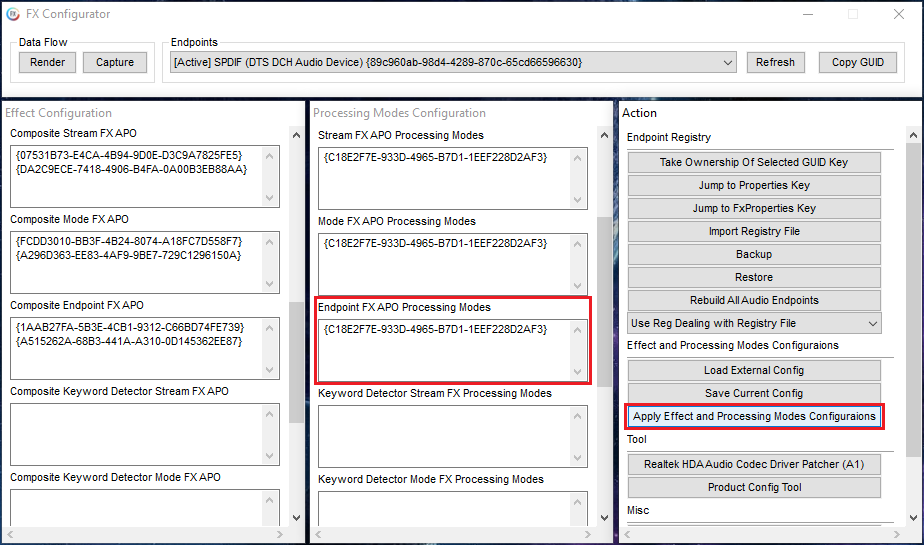Click the Restore button
The height and width of the screenshot is (545, 924).
[754, 278]
